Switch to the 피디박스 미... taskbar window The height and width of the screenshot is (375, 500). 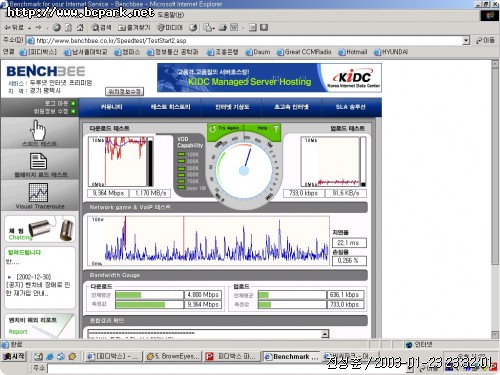pyautogui.click(x=231, y=357)
